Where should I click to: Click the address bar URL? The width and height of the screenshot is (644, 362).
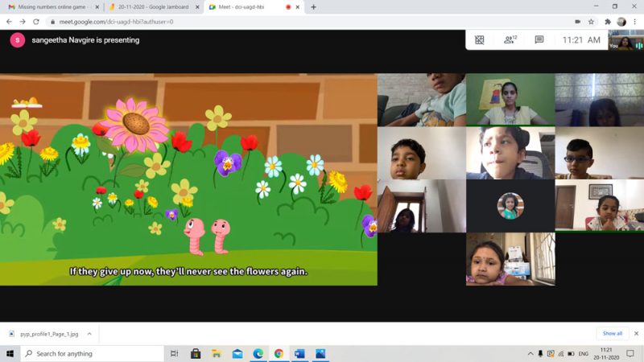coord(116,22)
